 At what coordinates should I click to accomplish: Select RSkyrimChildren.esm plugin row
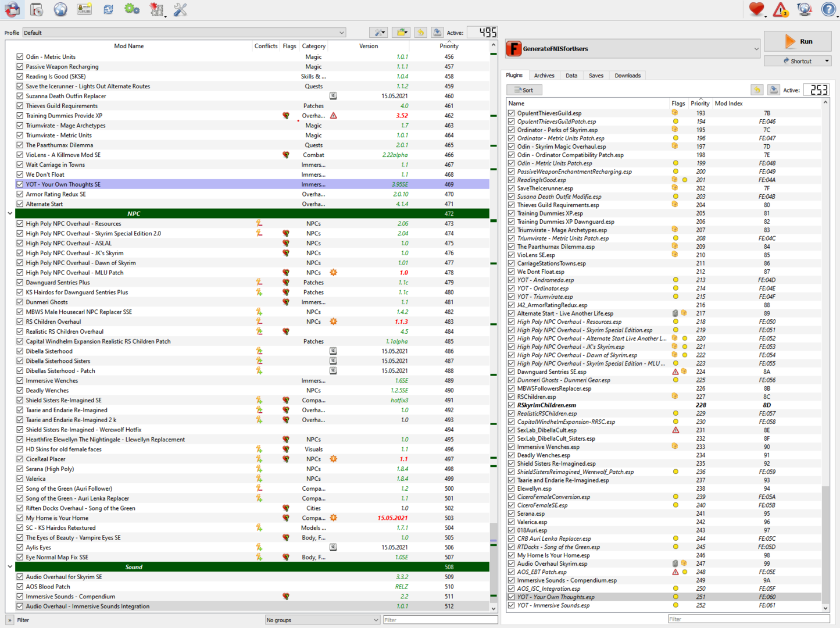point(664,405)
